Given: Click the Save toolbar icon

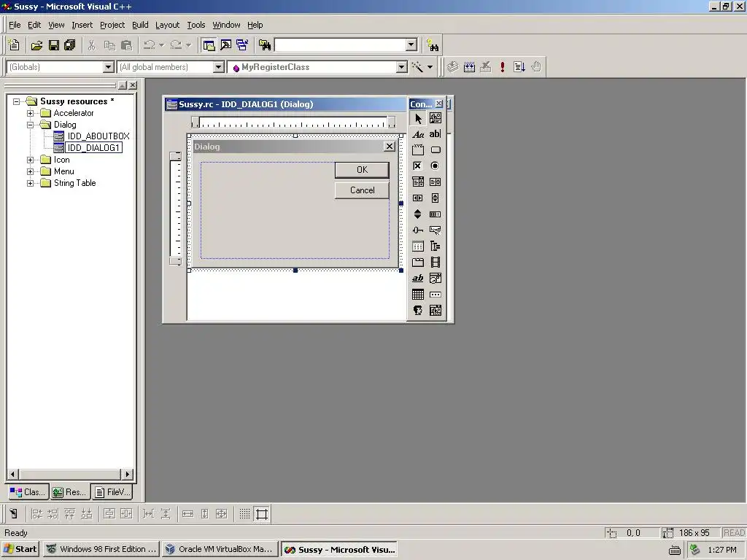Looking at the screenshot, I should click(54, 45).
